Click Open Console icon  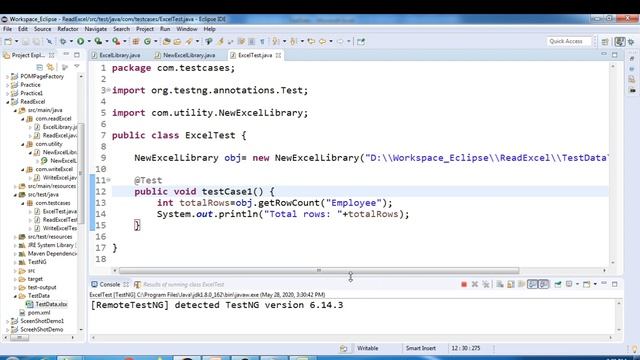point(587,284)
